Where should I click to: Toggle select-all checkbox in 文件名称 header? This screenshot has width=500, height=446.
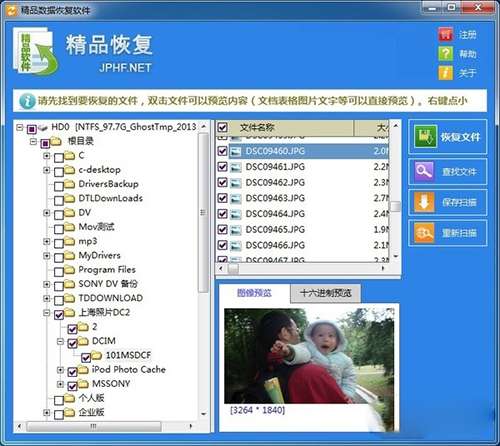222,127
